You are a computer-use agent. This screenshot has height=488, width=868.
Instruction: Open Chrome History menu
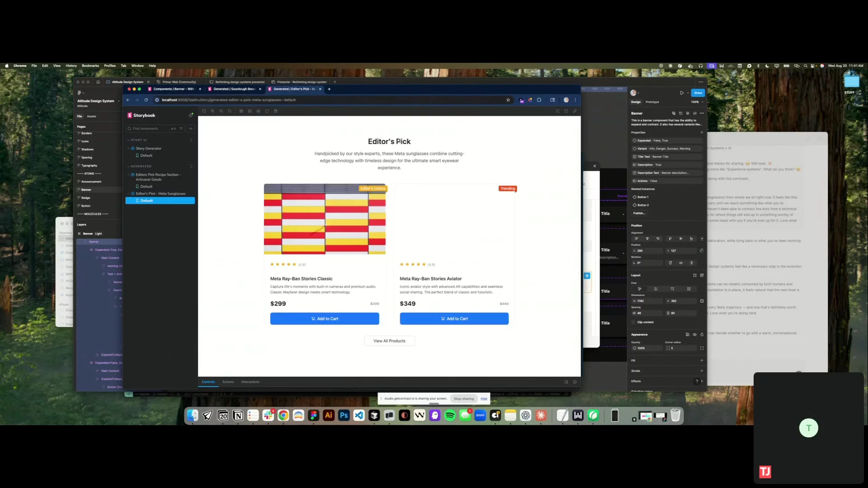71,66
